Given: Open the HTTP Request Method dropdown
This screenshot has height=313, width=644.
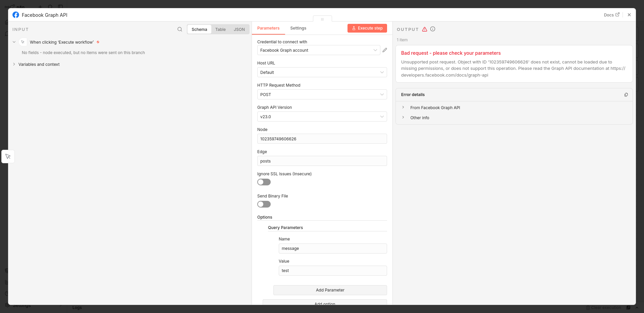Looking at the screenshot, I should tap(322, 94).
